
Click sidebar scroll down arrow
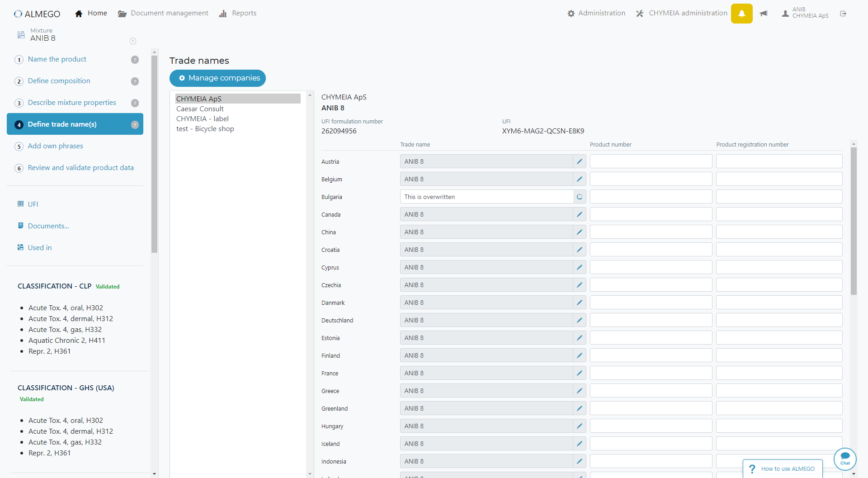coord(154,473)
